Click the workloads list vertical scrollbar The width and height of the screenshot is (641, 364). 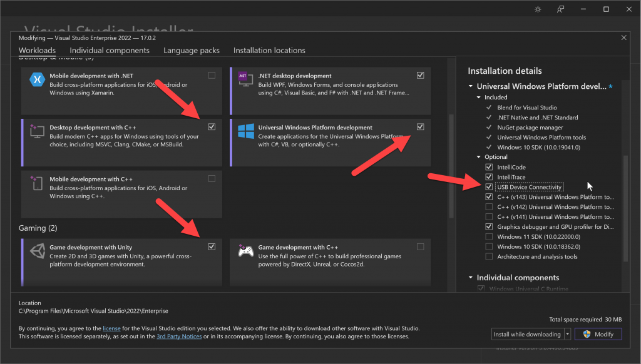click(x=451, y=166)
